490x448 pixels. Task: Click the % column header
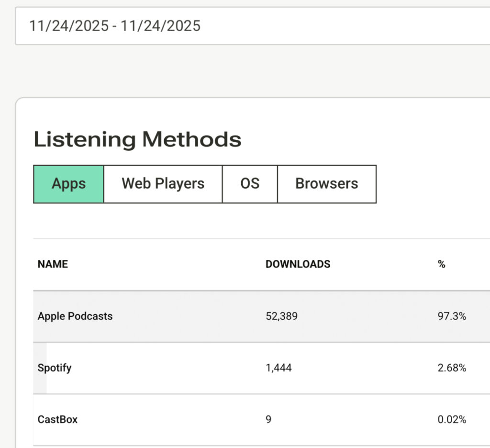[441, 264]
